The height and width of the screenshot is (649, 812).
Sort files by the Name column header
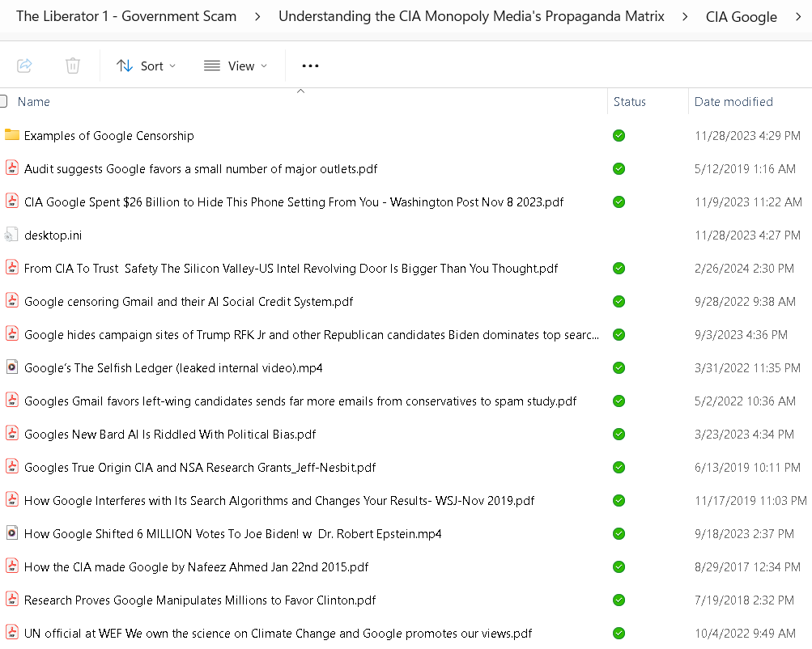pyautogui.click(x=34, y=102)
